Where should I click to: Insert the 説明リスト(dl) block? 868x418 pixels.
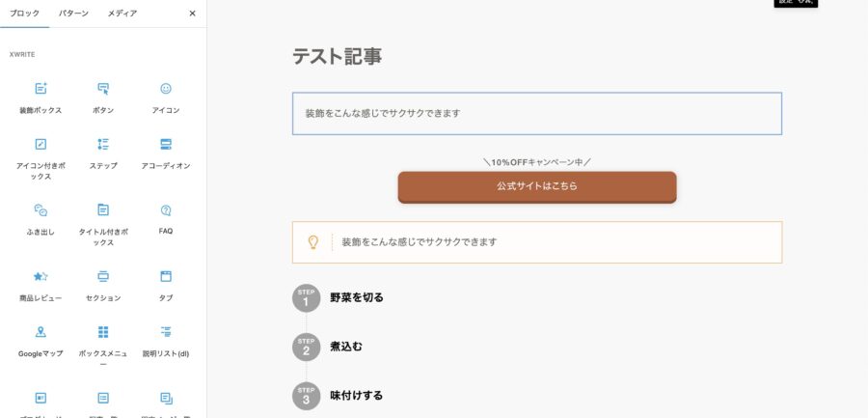166,341
